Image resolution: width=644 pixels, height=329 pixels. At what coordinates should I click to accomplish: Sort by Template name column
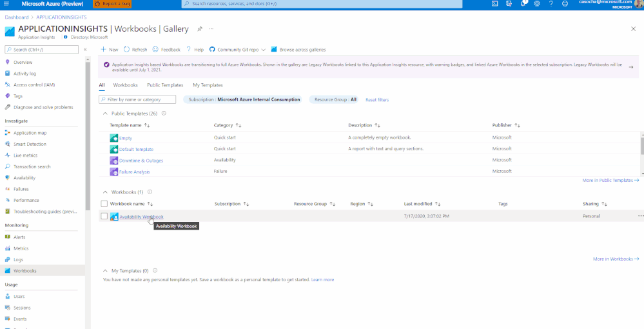tap(130, 125)
